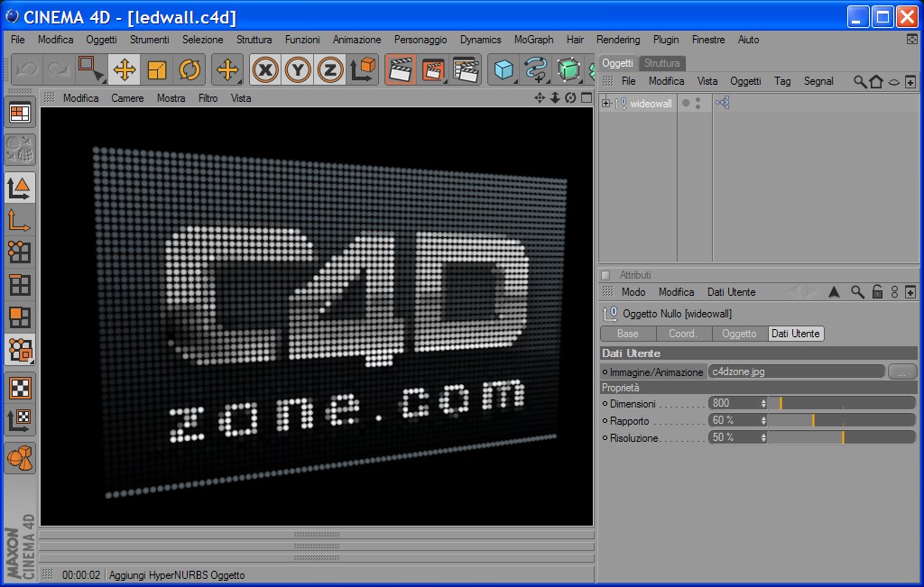Screen dimensions: 924x587
Task: Open the MoGraph menu
Action: point(533,40)
